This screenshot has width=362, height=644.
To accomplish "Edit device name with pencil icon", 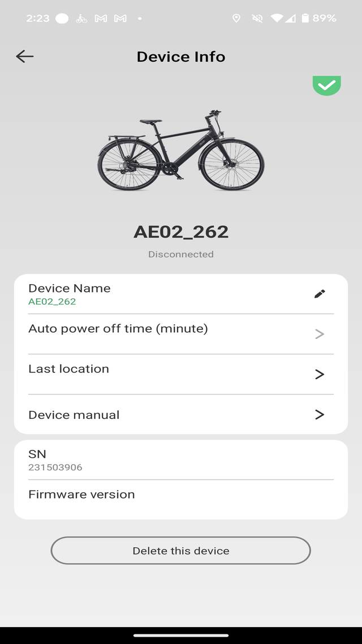I will 320,294.
